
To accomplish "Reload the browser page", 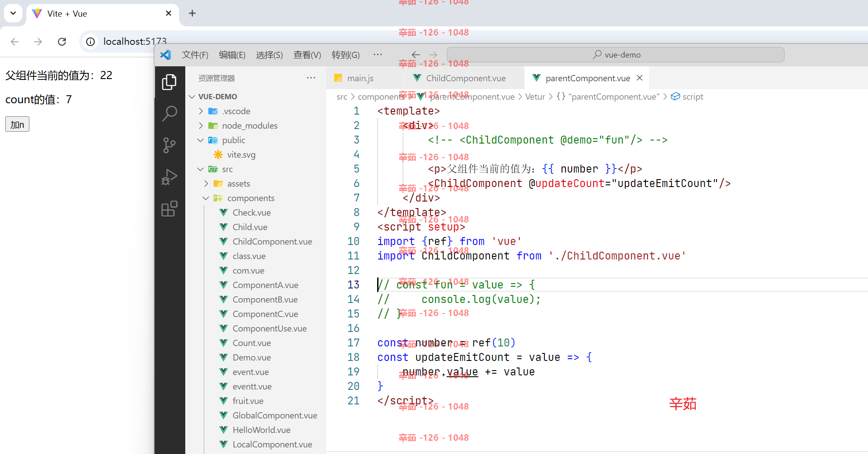I will coord(62,41).
